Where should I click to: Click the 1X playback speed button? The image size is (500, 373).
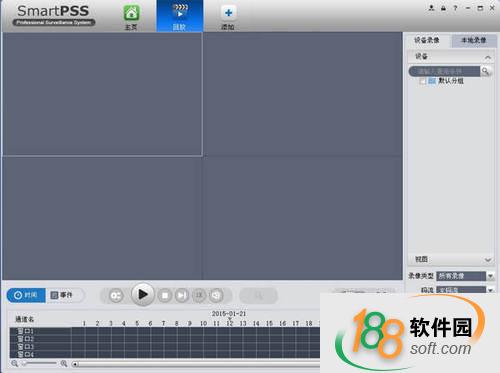tap(199, 296)
